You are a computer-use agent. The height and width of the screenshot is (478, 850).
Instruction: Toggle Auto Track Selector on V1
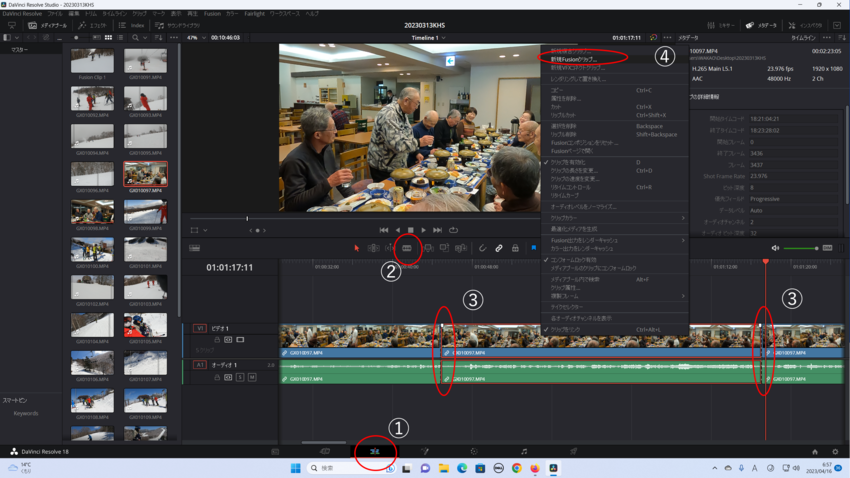coord(228,340)
